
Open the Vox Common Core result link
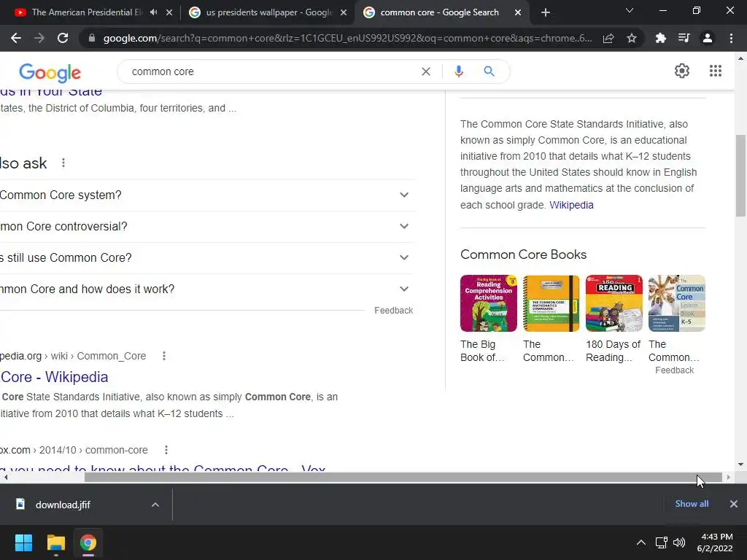[163, 469]
